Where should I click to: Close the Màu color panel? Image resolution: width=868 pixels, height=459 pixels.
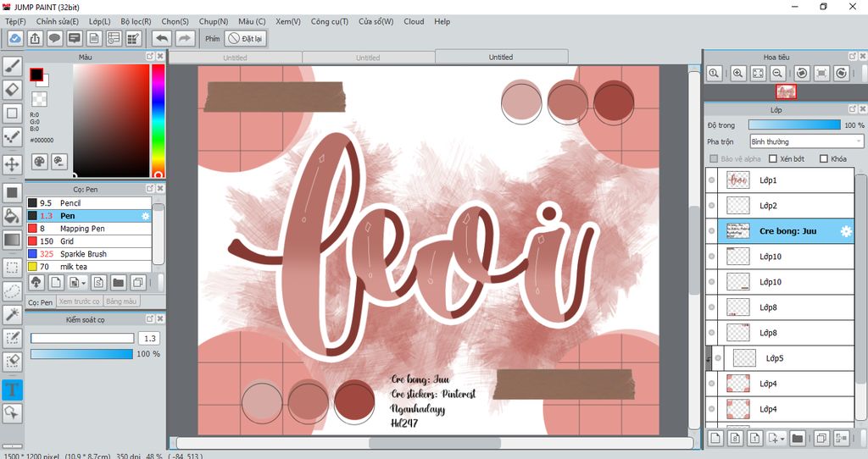pos(160,57)
